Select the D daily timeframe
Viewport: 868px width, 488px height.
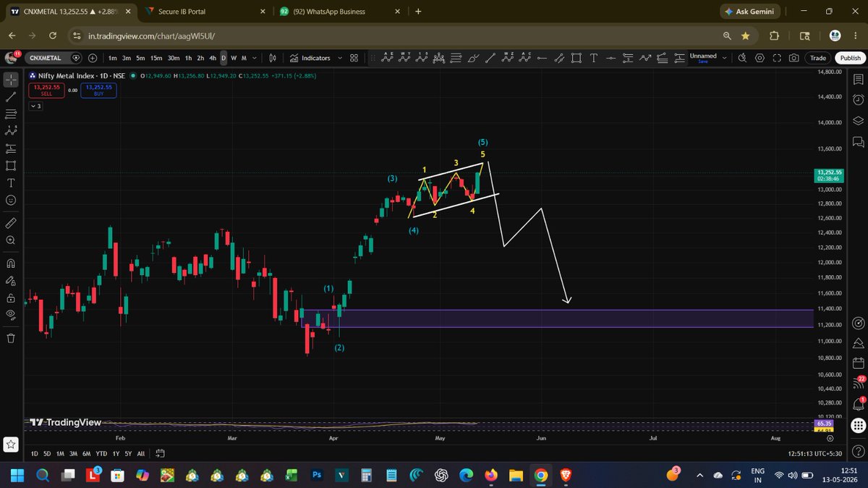pos(224,58)
